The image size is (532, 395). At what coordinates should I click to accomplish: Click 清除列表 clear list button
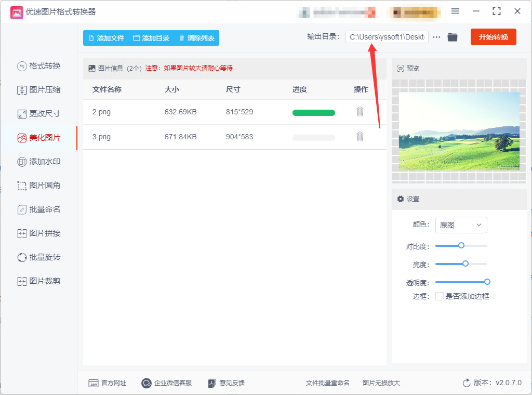[197, 38]
